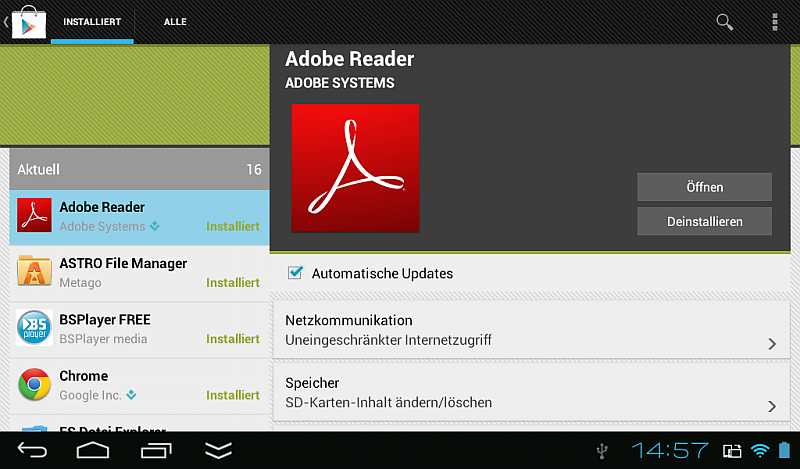The height and width of the screenshot is (469, 800).
Task: Tap the Aktuell section header
Action: pyautogui.click(x=139, y=169)
